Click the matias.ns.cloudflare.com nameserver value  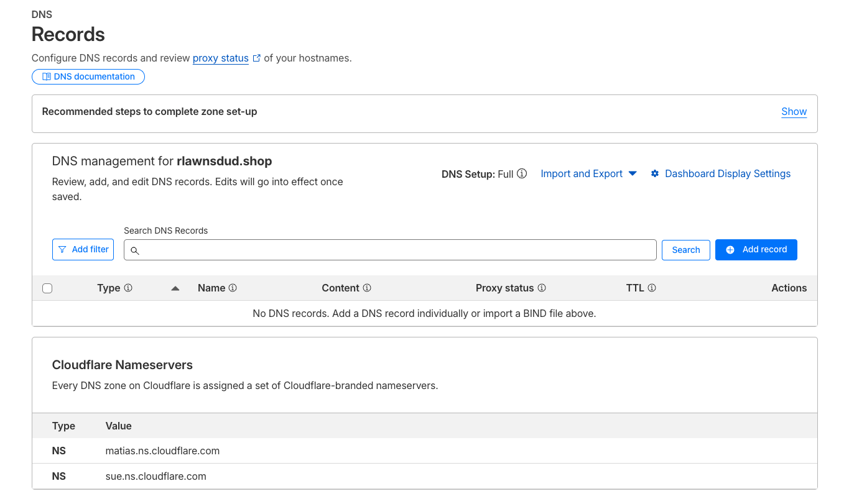[162, 451]
